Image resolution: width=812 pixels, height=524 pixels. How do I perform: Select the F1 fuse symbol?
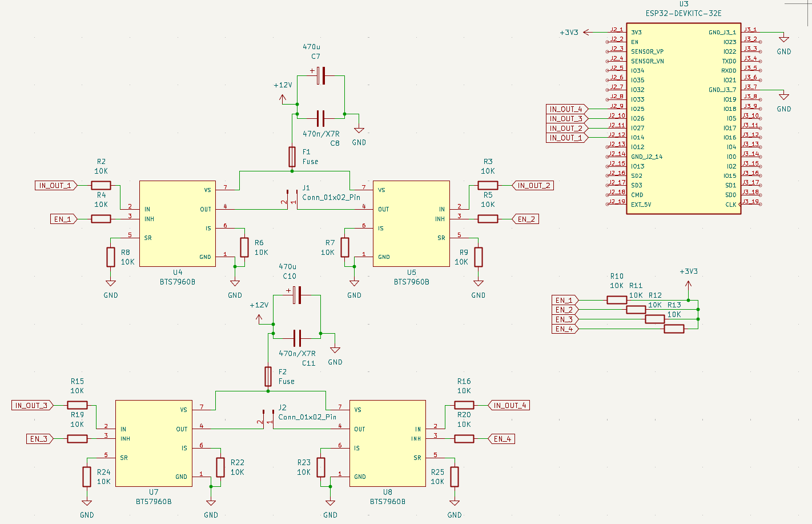292,157
